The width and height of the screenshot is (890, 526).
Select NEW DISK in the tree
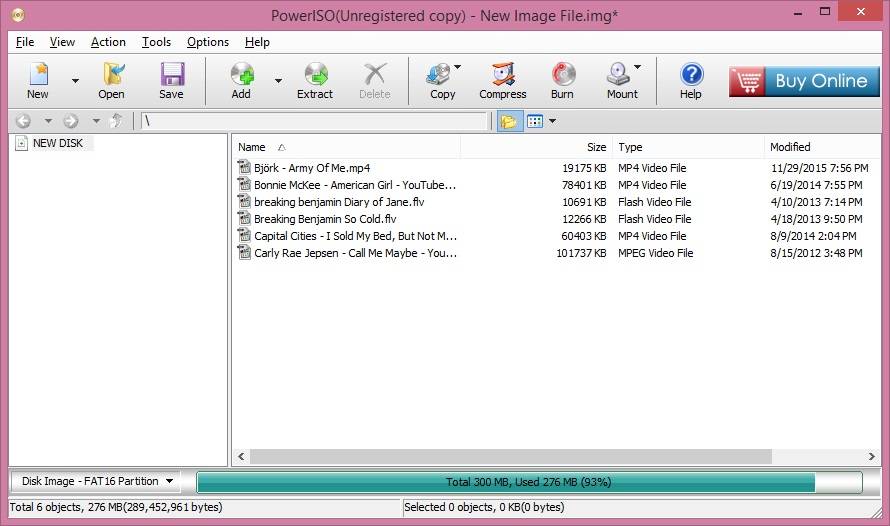[x=58, y=143]
